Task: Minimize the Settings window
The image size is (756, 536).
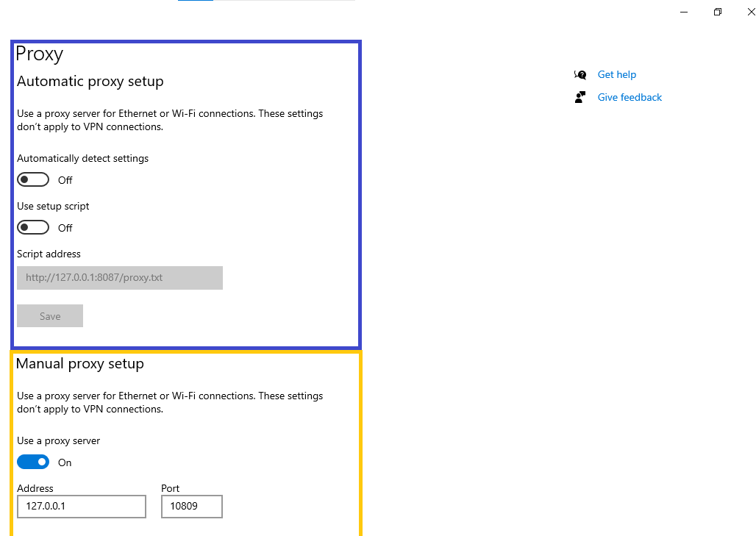Action: coord(684,12)
